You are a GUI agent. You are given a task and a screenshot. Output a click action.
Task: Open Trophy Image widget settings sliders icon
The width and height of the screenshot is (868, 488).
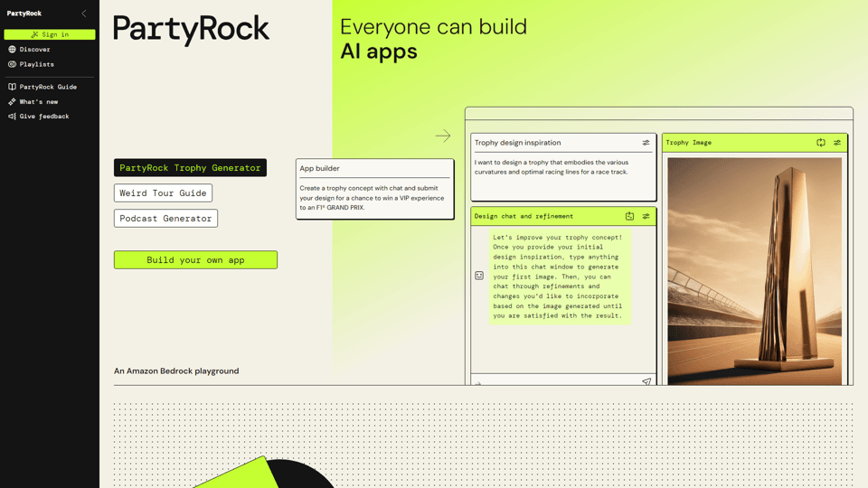pyautogui.click(x=837, y=143)
